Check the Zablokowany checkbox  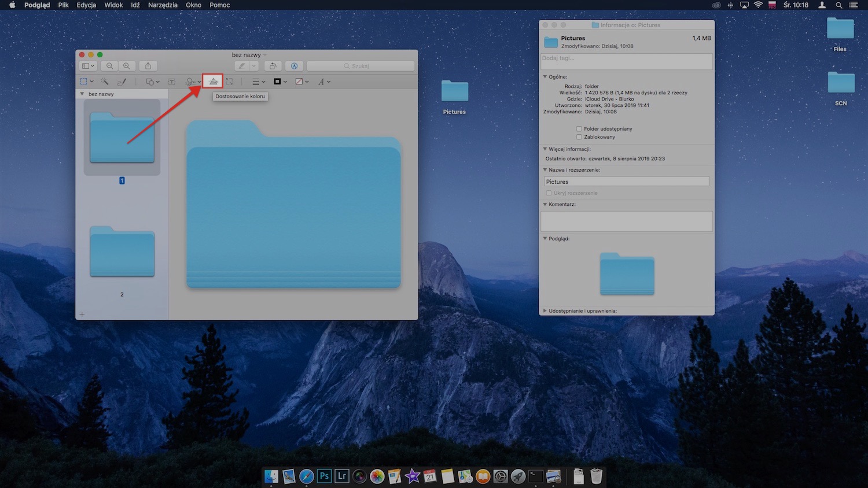(579, 136)
